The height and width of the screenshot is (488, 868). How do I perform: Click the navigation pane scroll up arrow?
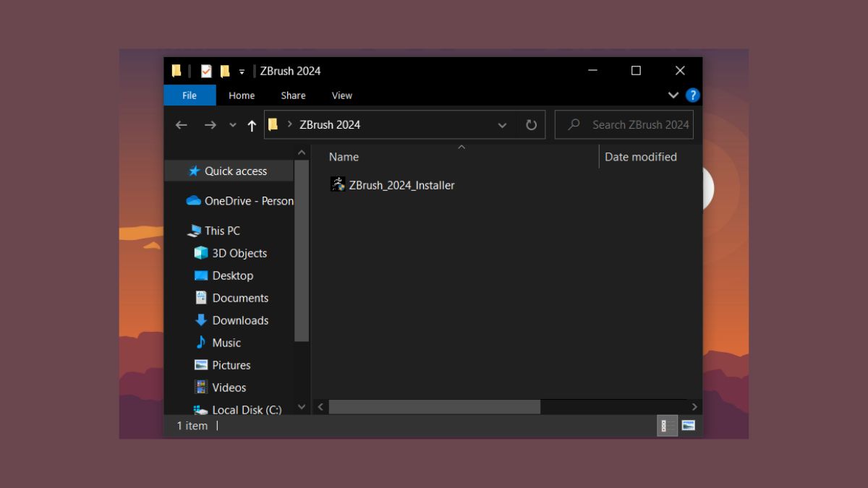pyautogui.click(x=302, y=153)
